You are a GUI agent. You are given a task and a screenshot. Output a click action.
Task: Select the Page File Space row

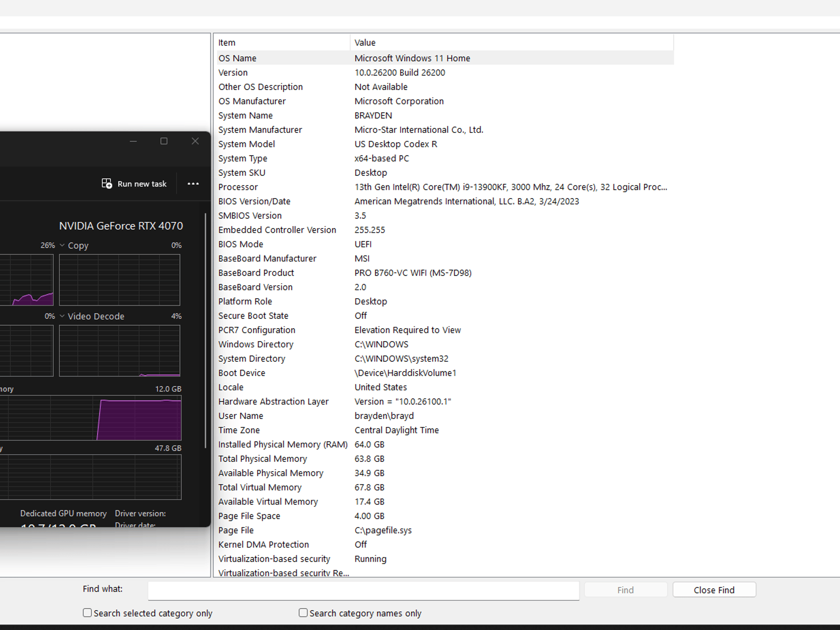click(445, 516)
